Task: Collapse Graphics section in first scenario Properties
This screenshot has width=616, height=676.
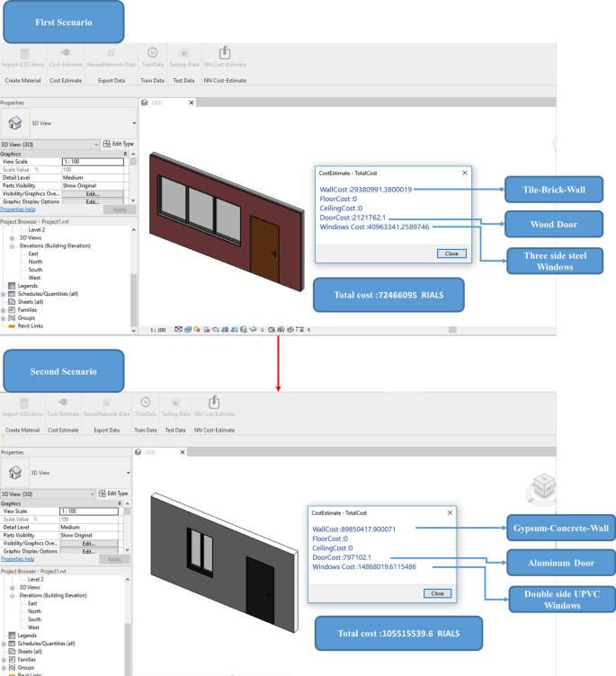Action: [x=126, y=154]
